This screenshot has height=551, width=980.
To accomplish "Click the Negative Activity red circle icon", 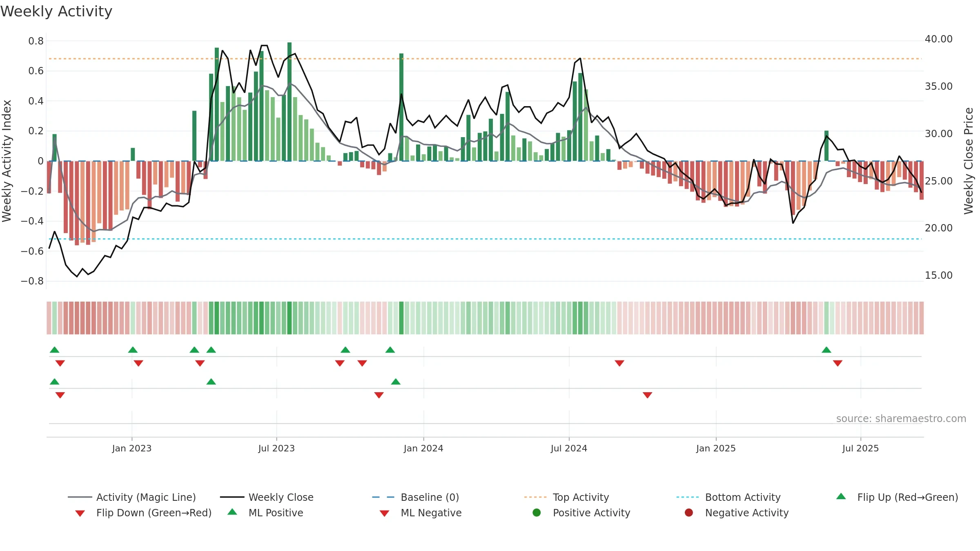I will coord(689,512).
